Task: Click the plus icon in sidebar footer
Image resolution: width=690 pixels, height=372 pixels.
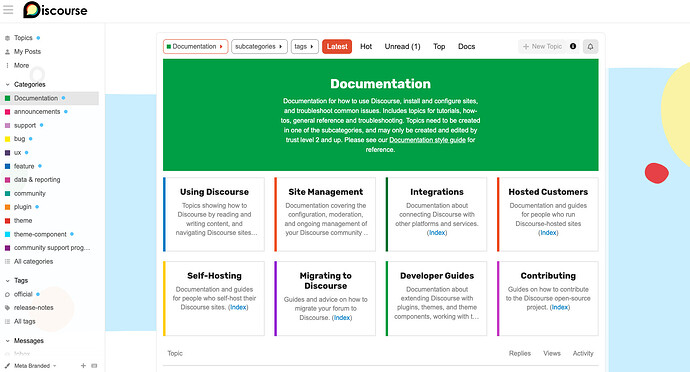Action: tap(83, 365)
